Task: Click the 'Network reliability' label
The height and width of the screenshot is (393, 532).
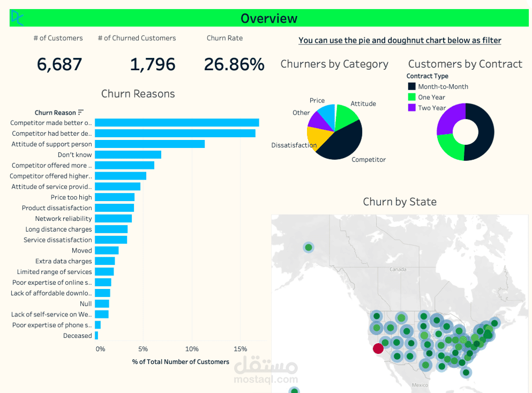Action: pyautogui.click(x=63, y=218)
